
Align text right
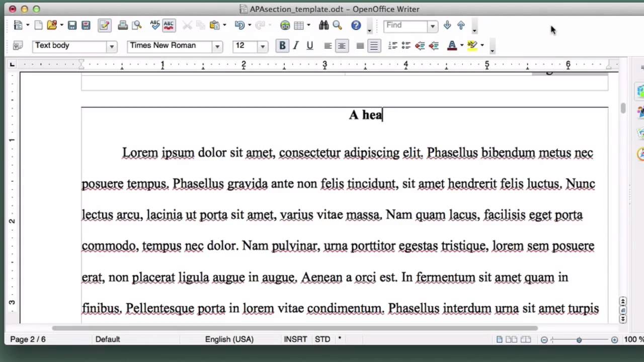coord(360,46)
